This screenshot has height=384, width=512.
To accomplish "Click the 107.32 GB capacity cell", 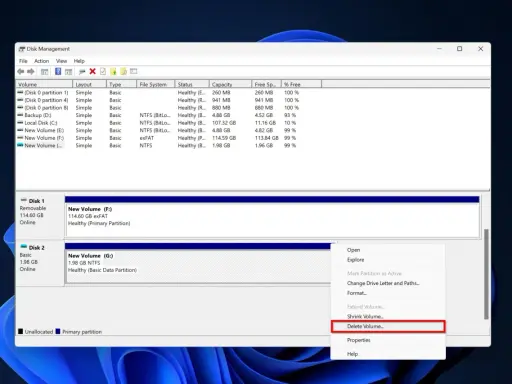I will 224,123.
